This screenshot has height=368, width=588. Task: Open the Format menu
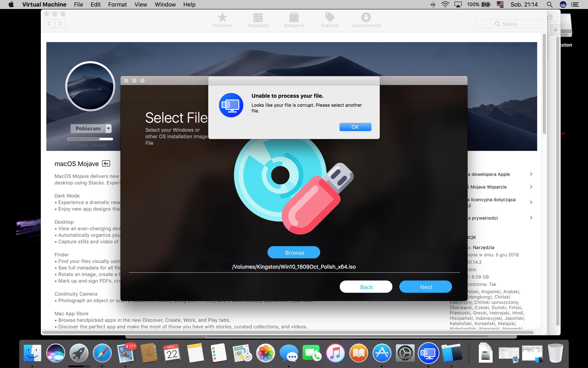(117, 4)
